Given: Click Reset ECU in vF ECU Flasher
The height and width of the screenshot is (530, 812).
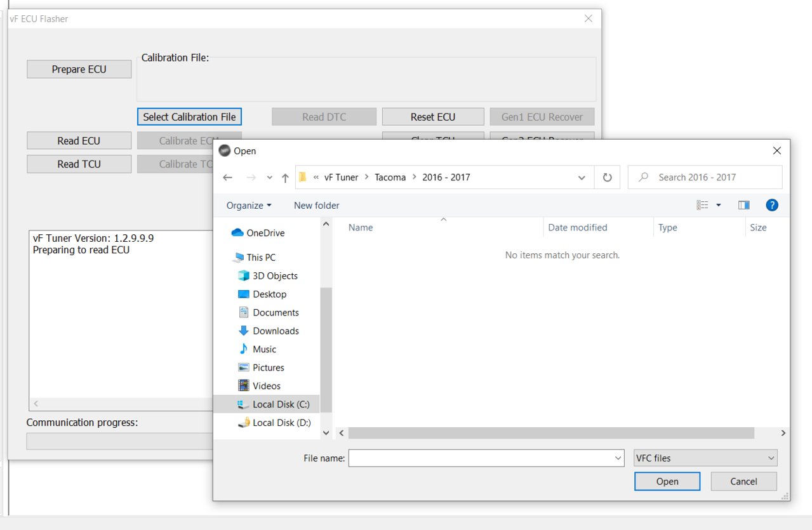Looking at the screenshot, I should (x=433, y=117).
